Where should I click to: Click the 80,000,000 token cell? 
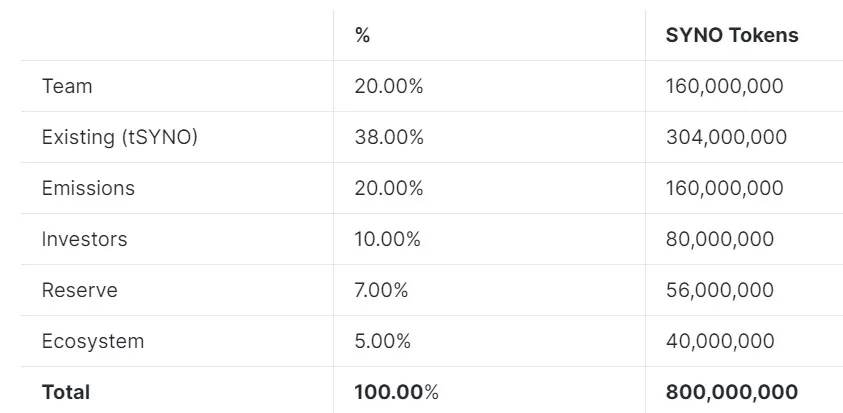coord(720,239)
